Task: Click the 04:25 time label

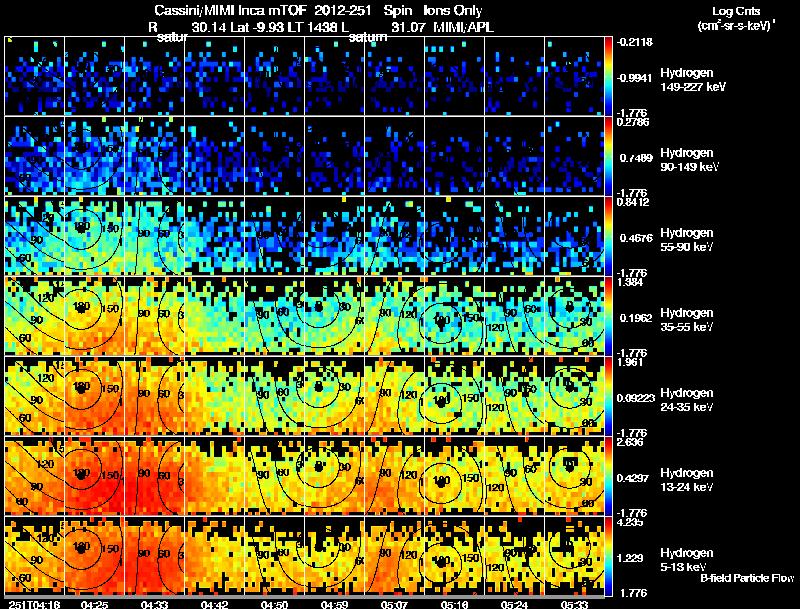Action: [94, 604]
